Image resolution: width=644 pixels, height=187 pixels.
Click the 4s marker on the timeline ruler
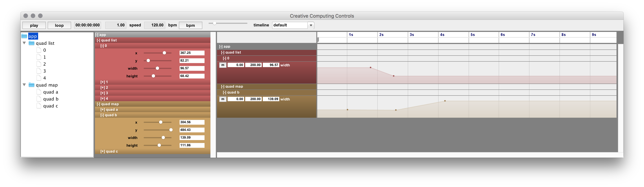[x=442, y=35]
